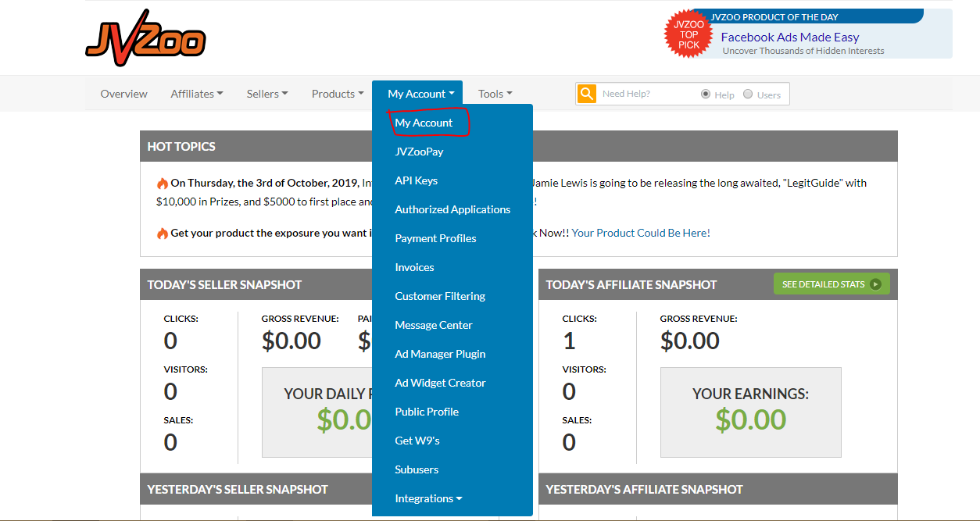The width and height of the screenshot is (980, 521).
Task: Select API Keys menu entry
Action: point(416,180)
